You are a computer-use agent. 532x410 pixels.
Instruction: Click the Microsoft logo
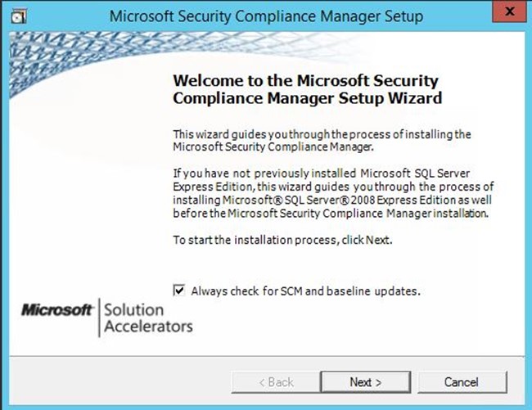click(x=57, y=309)
